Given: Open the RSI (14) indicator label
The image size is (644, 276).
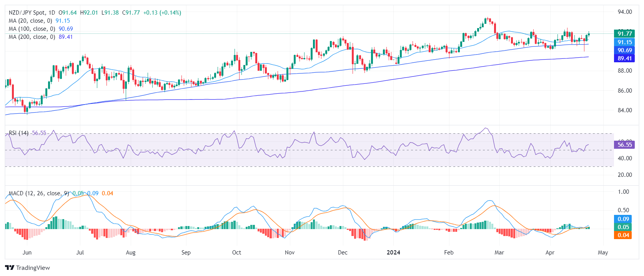Looking at the screenshot, I should click(18, 133).
